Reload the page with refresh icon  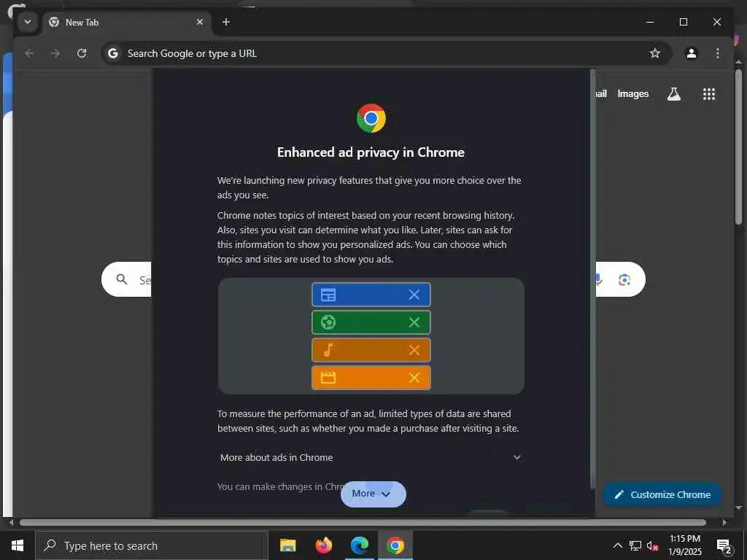[x=82, y=53]
